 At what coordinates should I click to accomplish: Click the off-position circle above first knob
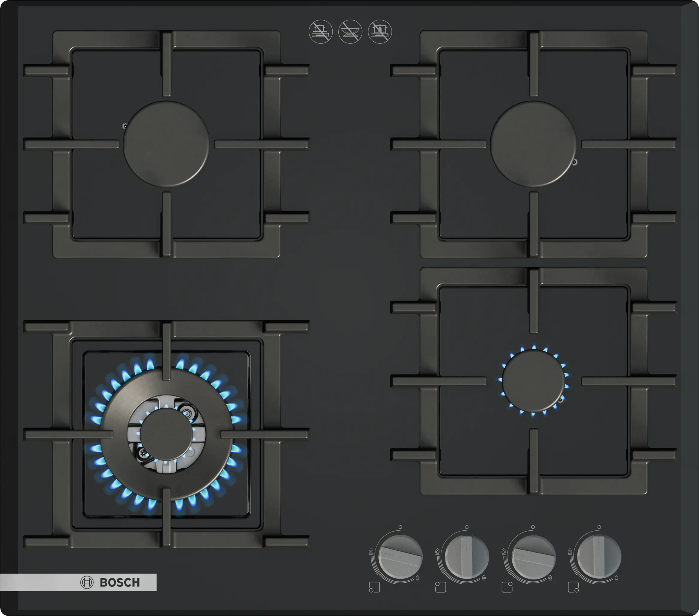pos(400,527)
